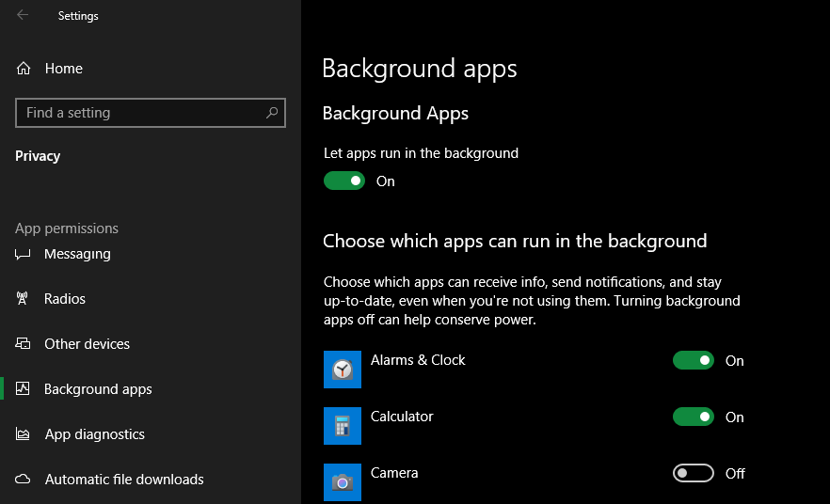
Task: Open the Radios permissions page
Action: 65,299
